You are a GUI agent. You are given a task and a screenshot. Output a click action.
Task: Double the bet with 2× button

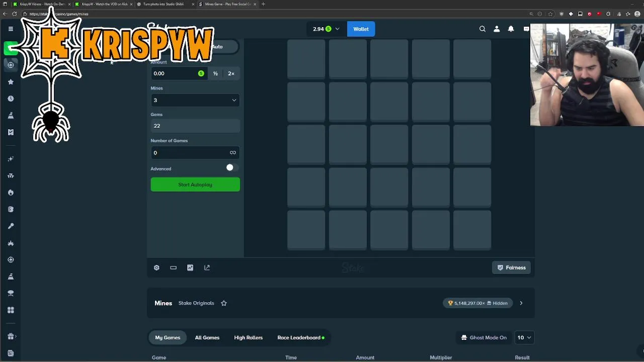tap(231, 73)
